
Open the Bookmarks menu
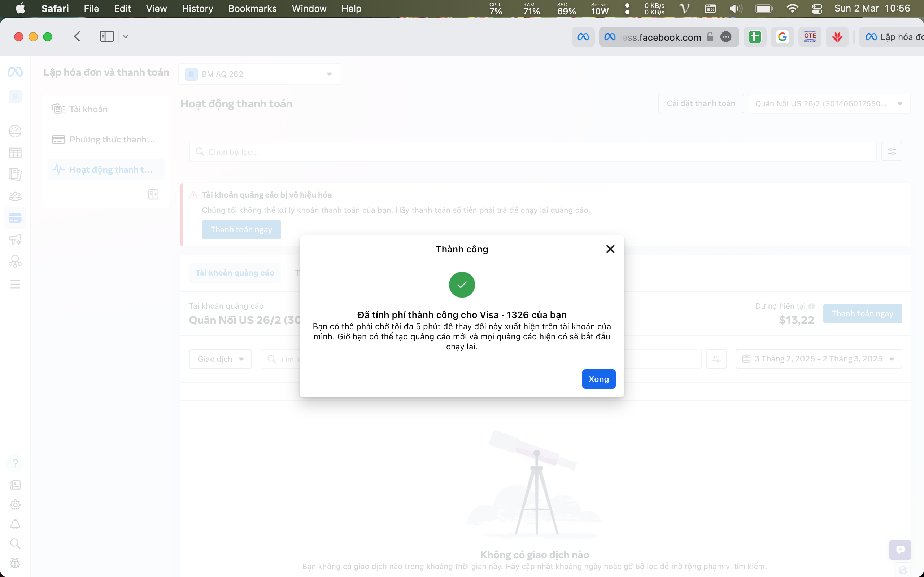point(252,9)
